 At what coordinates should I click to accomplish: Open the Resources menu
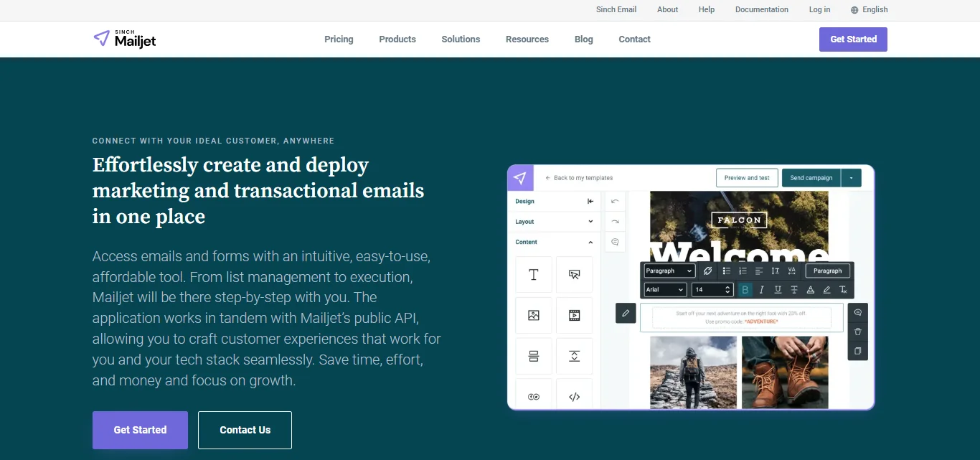click(527, 39)
